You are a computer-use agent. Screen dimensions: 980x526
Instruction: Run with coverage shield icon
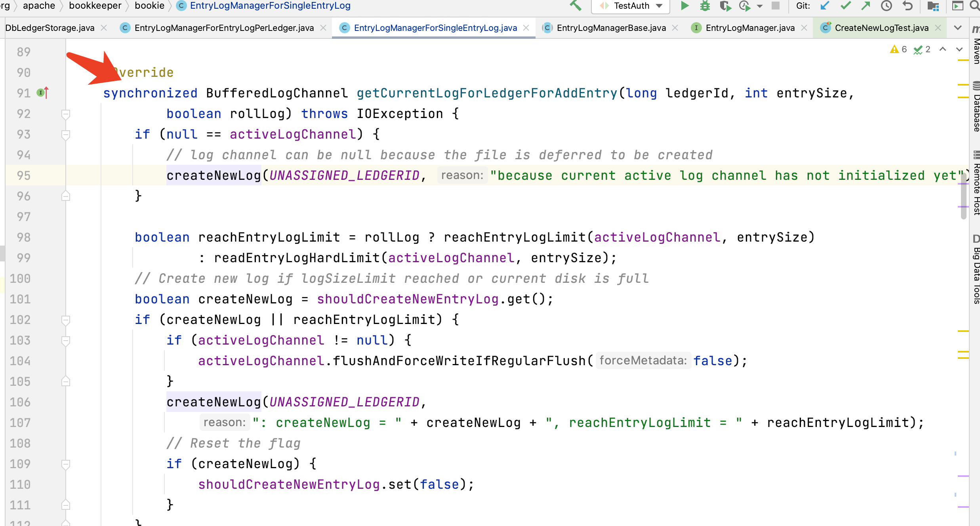tap(725, 6)
